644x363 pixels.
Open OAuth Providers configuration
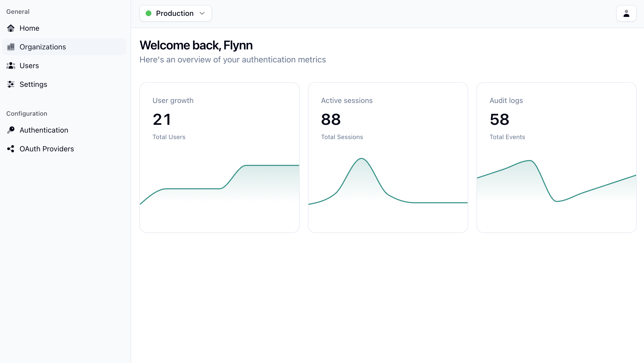(47, 149)
